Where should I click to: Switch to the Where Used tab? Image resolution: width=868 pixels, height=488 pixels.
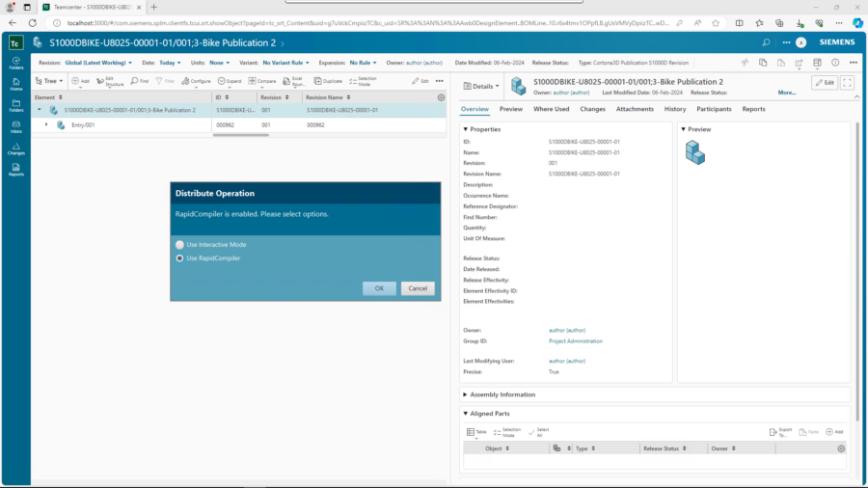(x=551, y=109)
